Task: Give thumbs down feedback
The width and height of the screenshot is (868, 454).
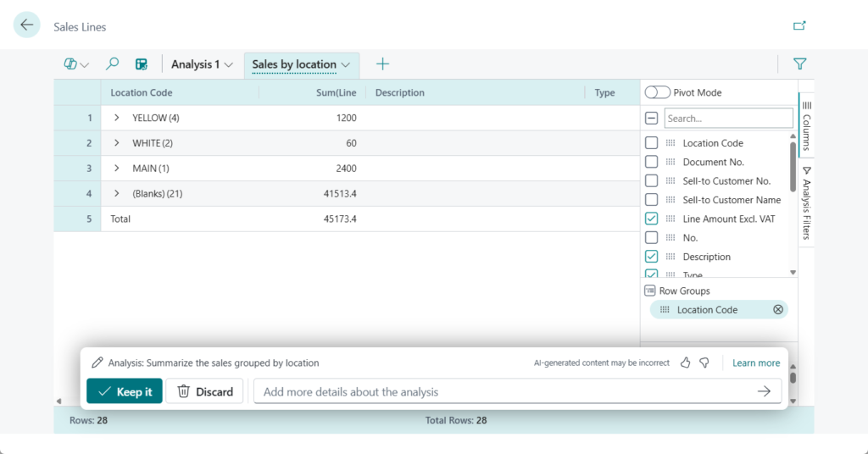Action: tap(704, 363)
